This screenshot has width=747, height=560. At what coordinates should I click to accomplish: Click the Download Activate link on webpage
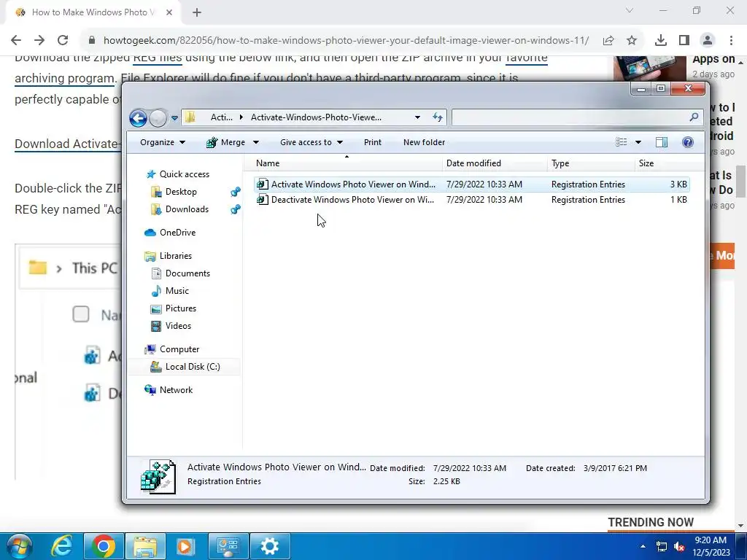tap(67, 144)
